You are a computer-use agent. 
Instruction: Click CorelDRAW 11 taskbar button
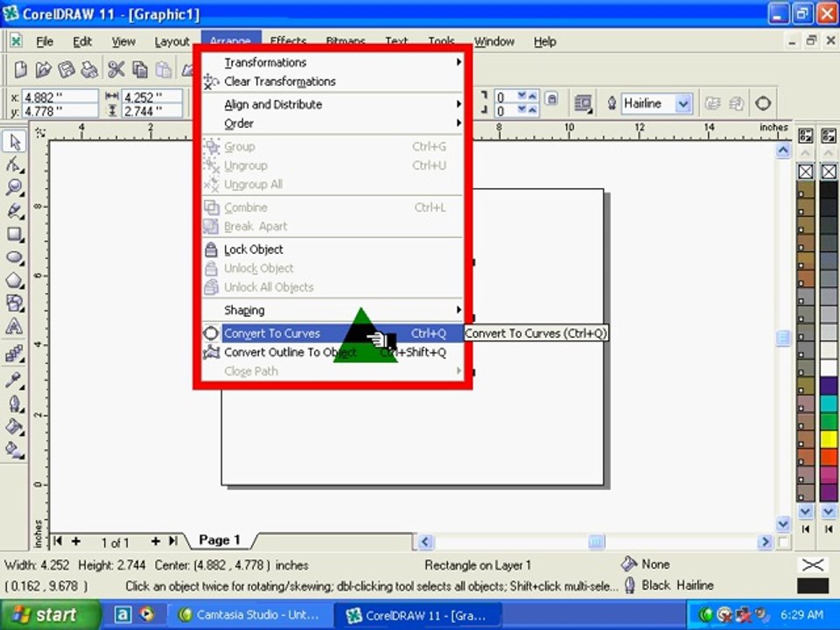pyautogui.click(x=418, y=615)
